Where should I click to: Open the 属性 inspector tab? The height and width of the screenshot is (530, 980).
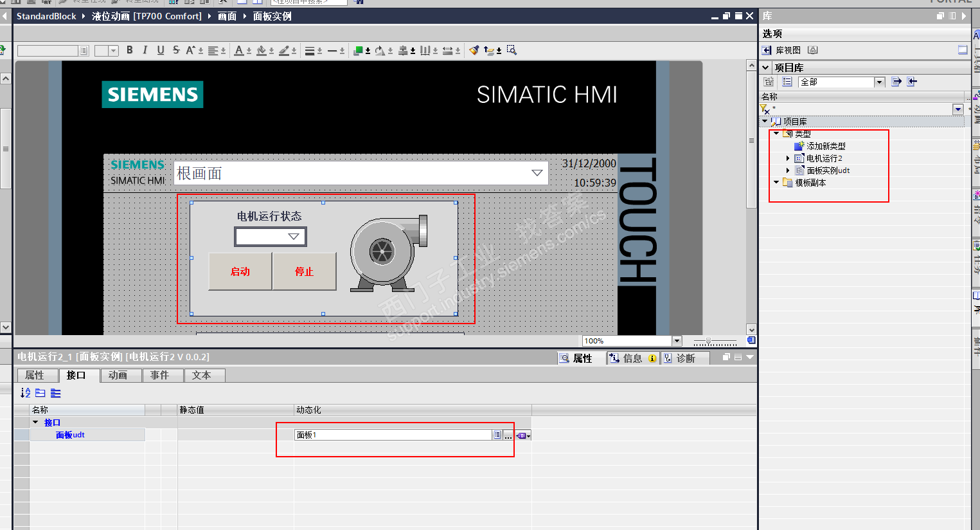(582, 358)
